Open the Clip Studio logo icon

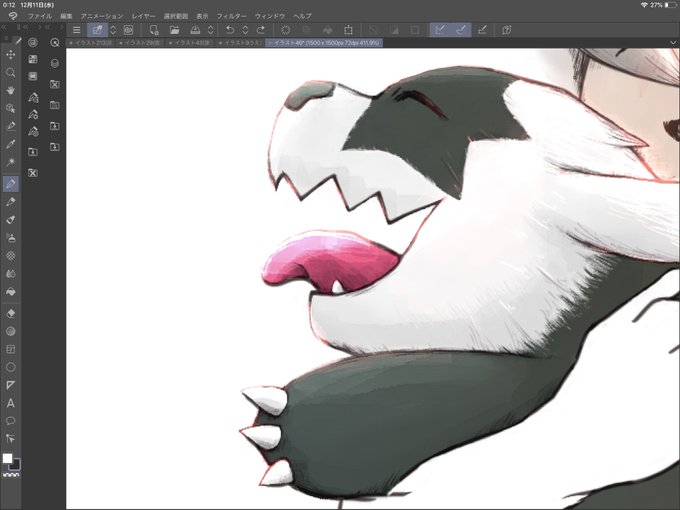[x=13, y=16]
